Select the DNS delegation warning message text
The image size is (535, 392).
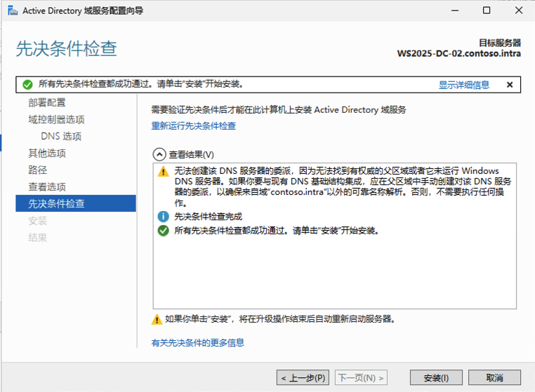pyautogui.click(x=343, y=187)
